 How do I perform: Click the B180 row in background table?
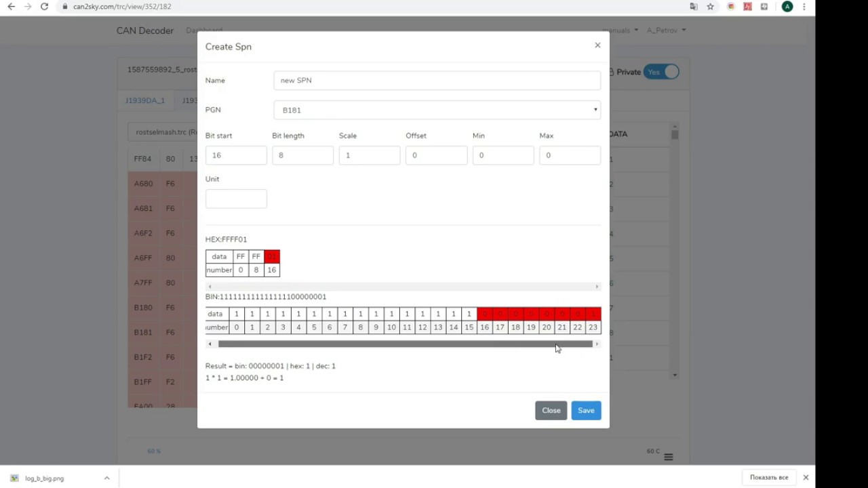click(x=163, y=308)
